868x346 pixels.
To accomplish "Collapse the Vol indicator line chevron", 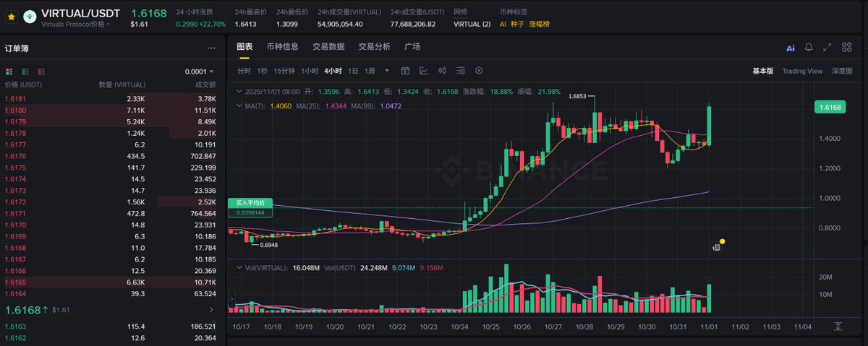I will click(240, 267).
